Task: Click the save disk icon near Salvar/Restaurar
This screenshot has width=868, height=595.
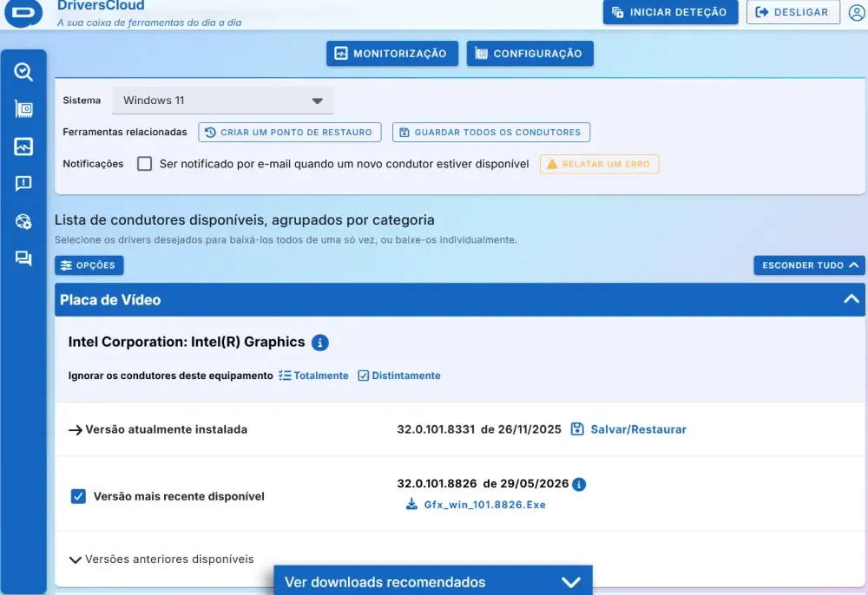Action: pos(577,429)
